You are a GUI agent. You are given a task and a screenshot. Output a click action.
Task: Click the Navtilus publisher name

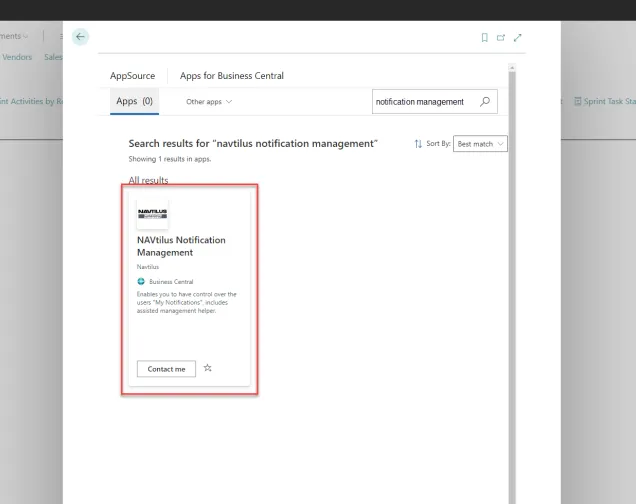point(148,267)
